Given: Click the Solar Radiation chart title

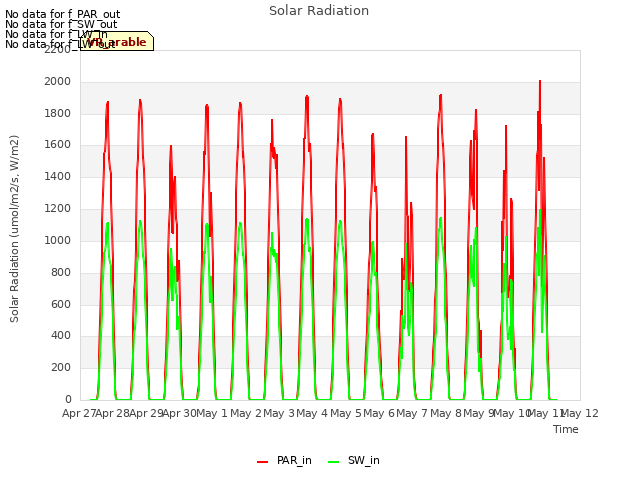Looking at the screenshot, I should (319, 11).
